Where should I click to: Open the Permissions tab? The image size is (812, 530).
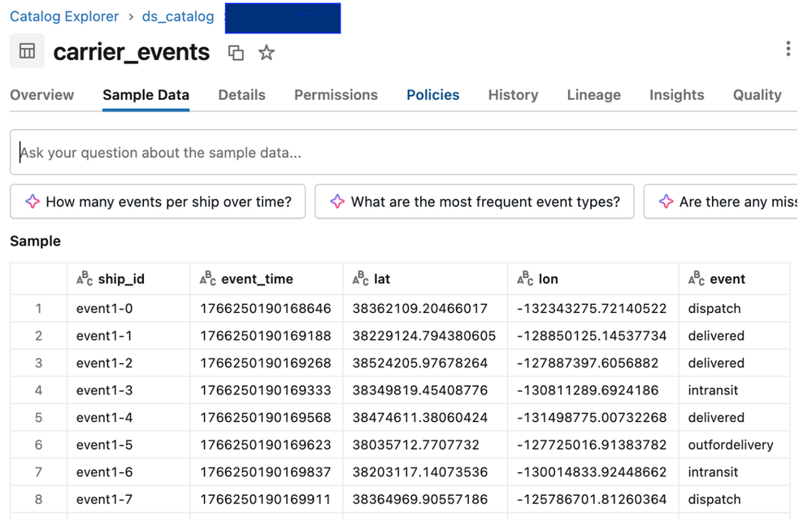click(x=336, y=95)
